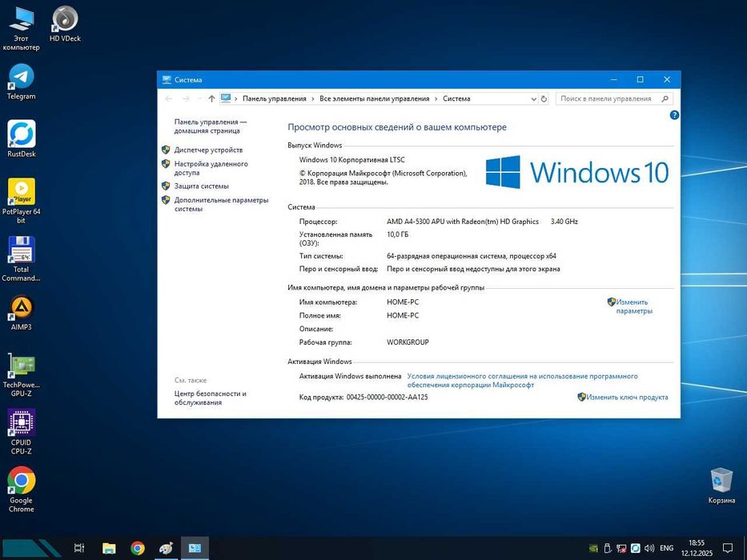Open the 'Этот компьютер' desktop icon
The height and width of the screenshot is (560, 747).
(x=21, y=28)
